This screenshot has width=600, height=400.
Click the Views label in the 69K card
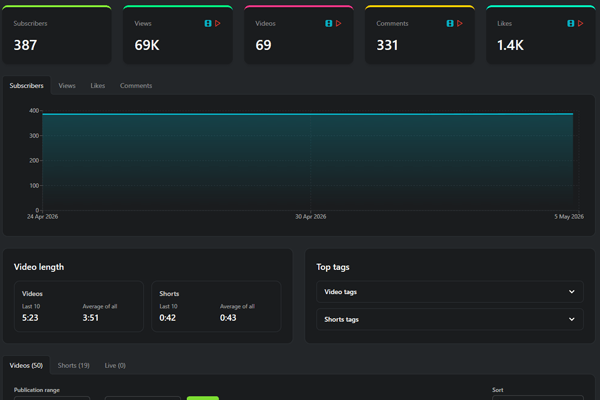[x=143, y=23]
